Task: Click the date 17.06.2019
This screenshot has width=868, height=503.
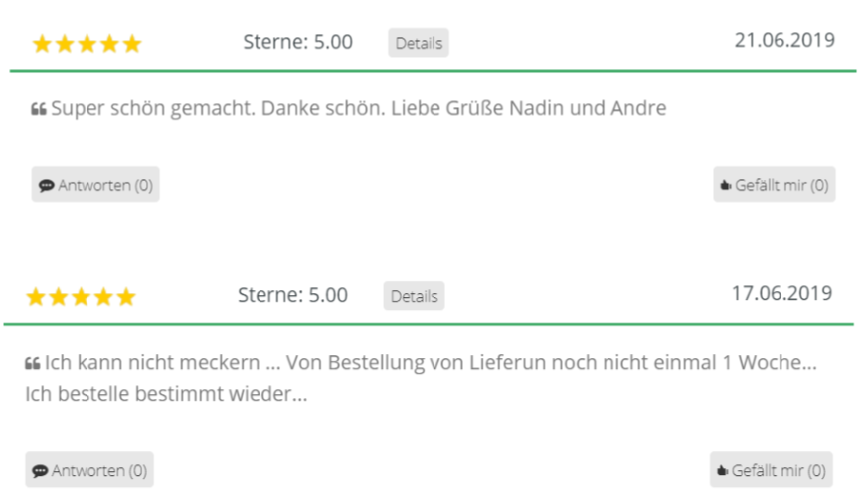Action: (x=781, y=293)
